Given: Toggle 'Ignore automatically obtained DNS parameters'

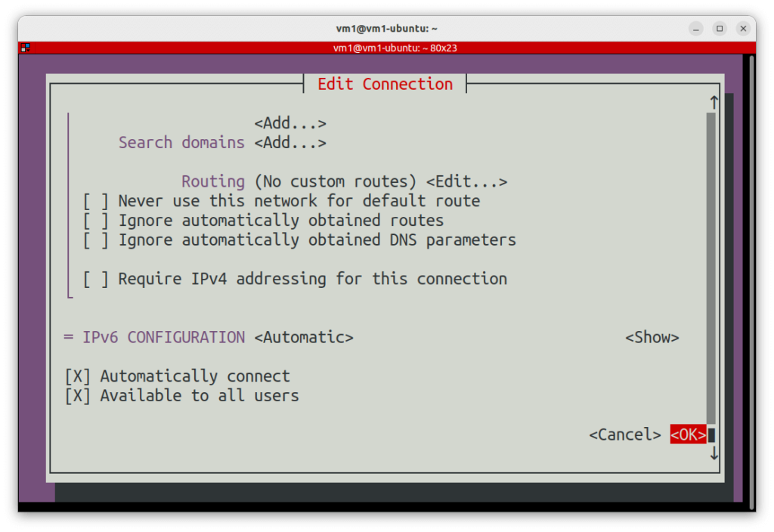Looking at the screenshot, I should pos(96,240).
